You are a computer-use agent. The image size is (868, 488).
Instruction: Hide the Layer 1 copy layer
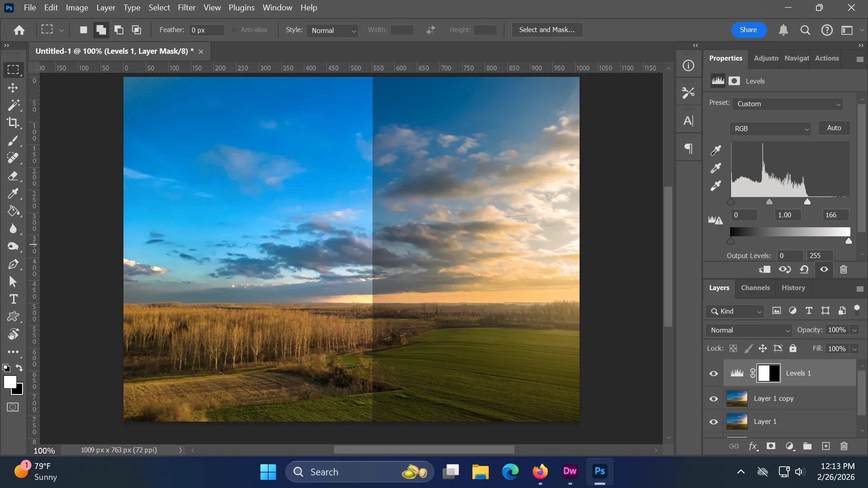pyautogui.click(x=713, y=399)
